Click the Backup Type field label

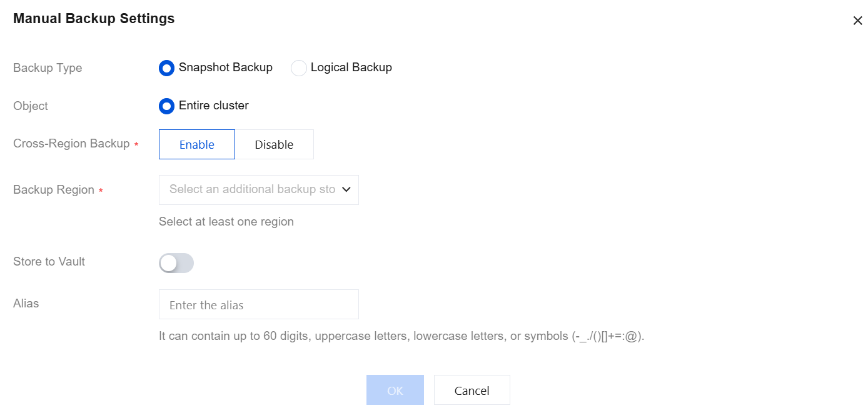pyautogui.click(x=48, y=68)
